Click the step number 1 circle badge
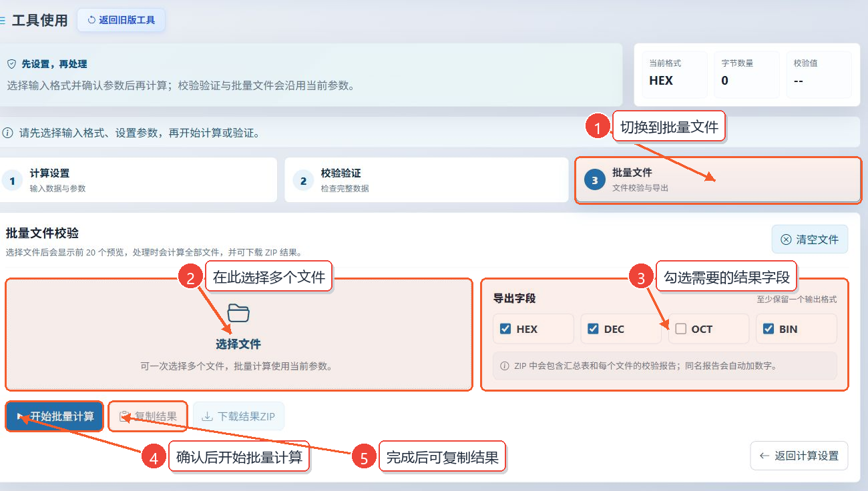The height and width of the screenshot is (491, 868). tap(12, 180)
